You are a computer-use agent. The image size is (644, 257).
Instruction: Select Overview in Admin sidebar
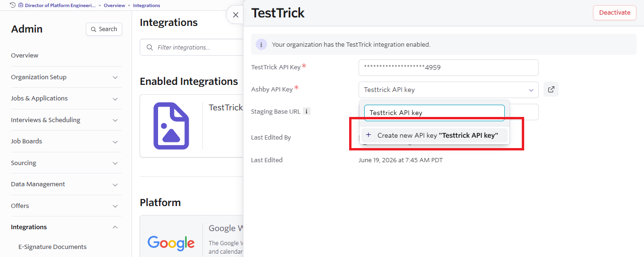click(25, 55)
